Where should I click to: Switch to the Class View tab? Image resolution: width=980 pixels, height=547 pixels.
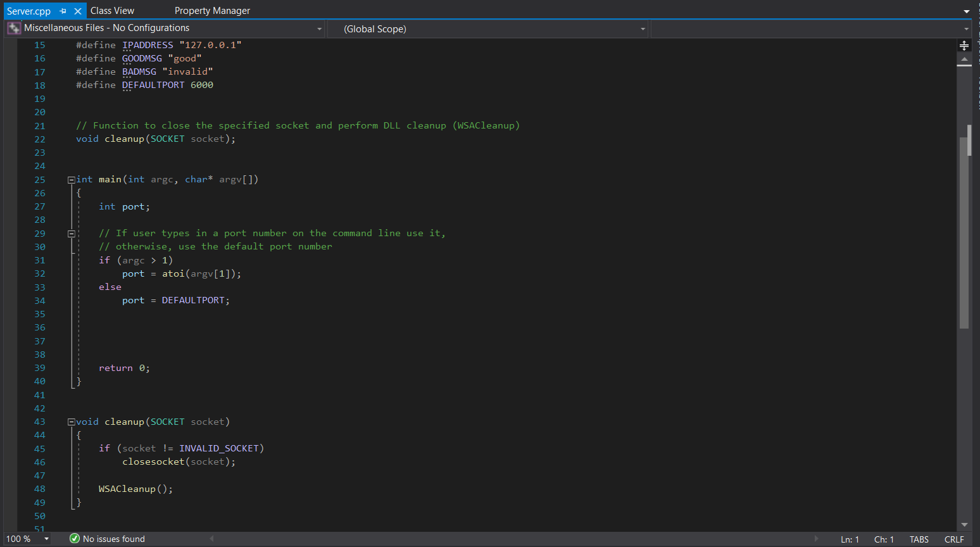(112, 10)
